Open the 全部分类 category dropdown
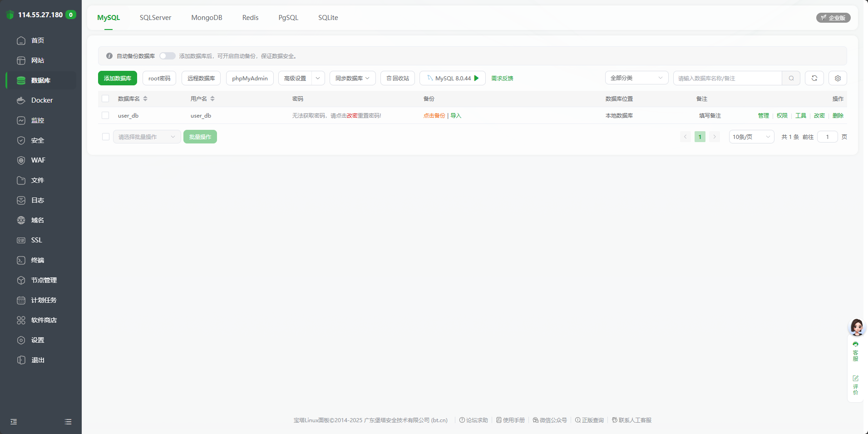This screenshot has width=868, height=434. 636,78
